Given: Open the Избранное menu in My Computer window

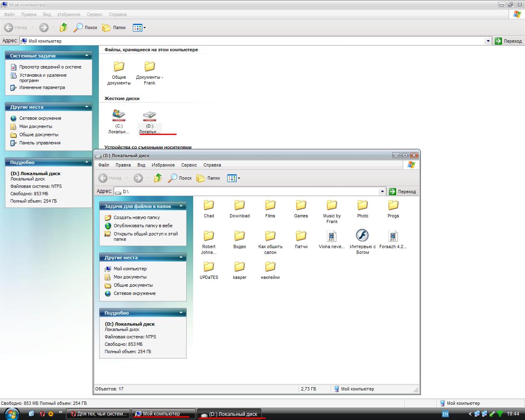Looking at the screenshot, I should [69, 14].
